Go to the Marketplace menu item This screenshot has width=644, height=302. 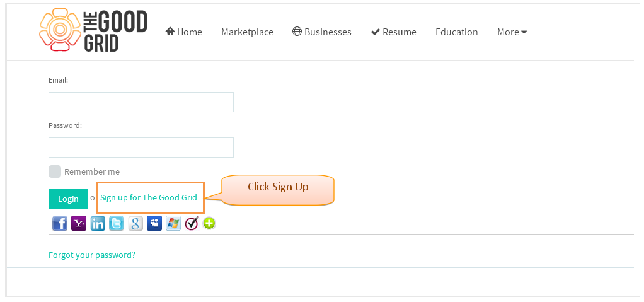click(247, 32)
